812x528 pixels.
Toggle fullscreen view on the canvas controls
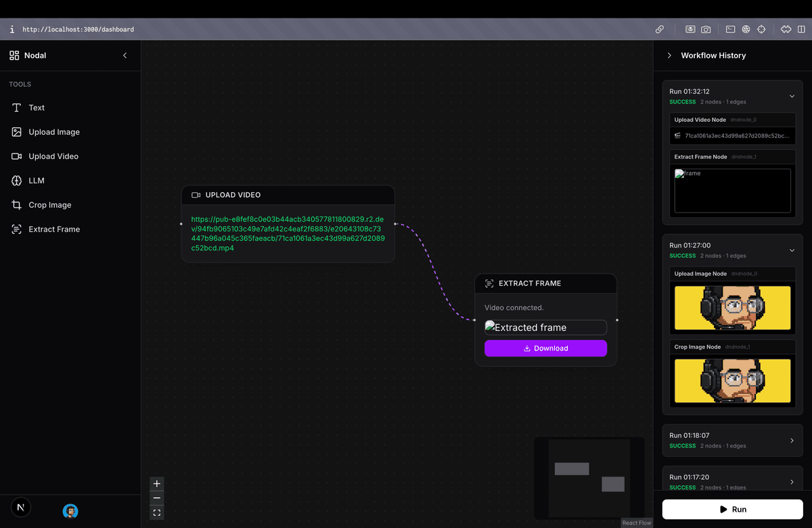point(156,512)
